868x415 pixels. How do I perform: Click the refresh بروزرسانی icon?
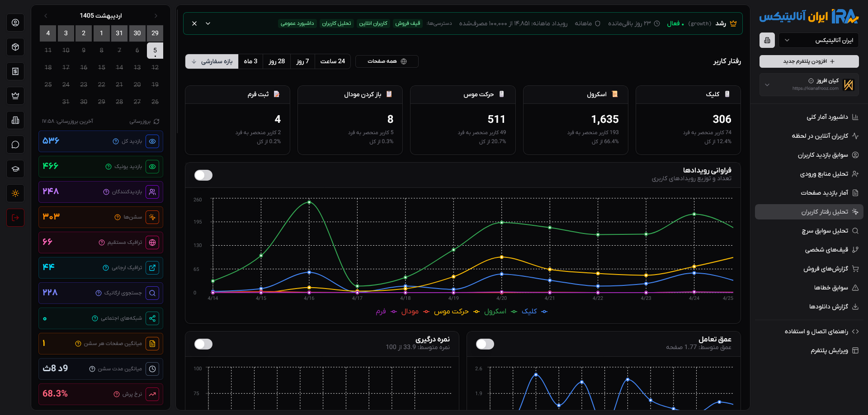coord(156,121)
